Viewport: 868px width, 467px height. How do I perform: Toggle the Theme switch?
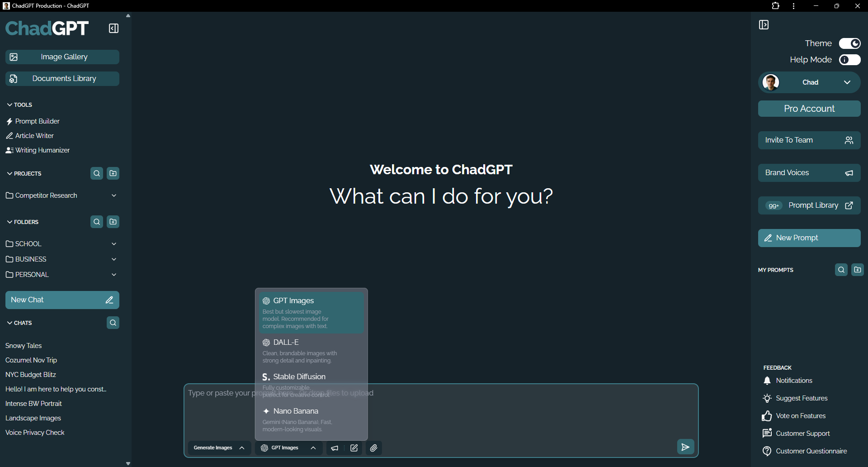(850, 43)
